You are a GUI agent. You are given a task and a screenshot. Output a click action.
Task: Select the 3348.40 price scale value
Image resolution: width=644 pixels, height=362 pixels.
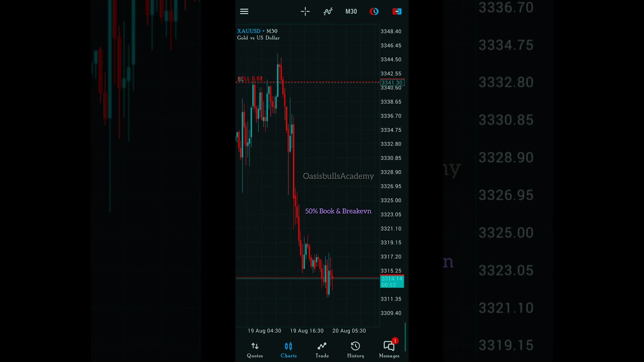tap(391, 31)
